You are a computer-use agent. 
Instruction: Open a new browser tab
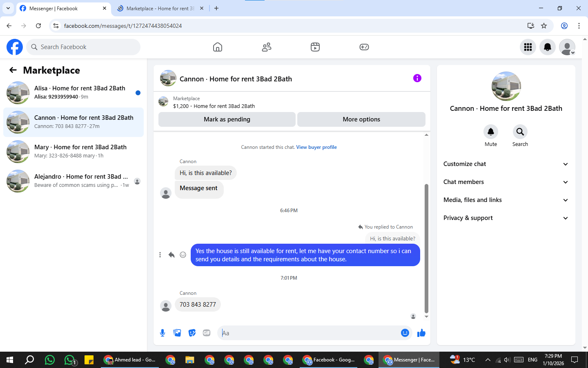[x=216, y=8]
